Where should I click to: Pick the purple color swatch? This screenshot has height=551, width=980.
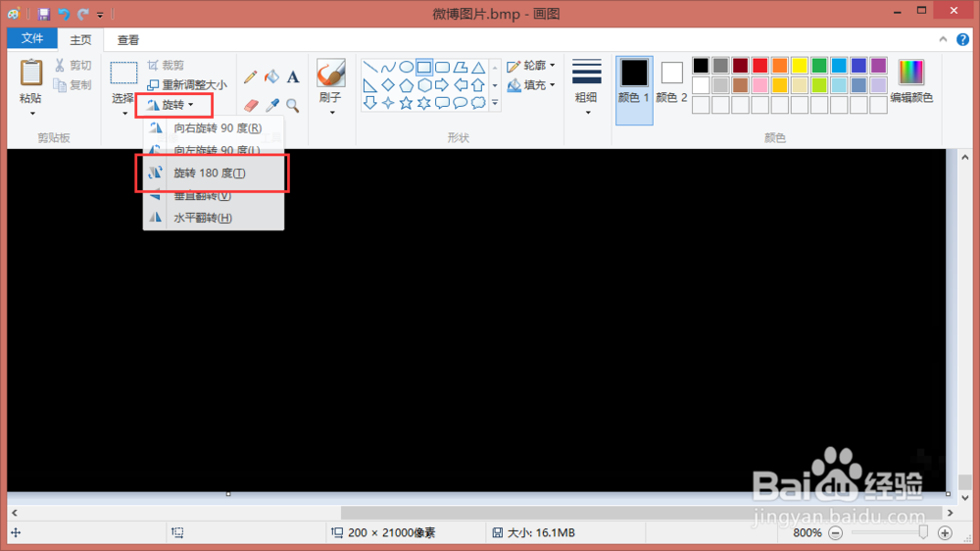click(x=878, y=65)
